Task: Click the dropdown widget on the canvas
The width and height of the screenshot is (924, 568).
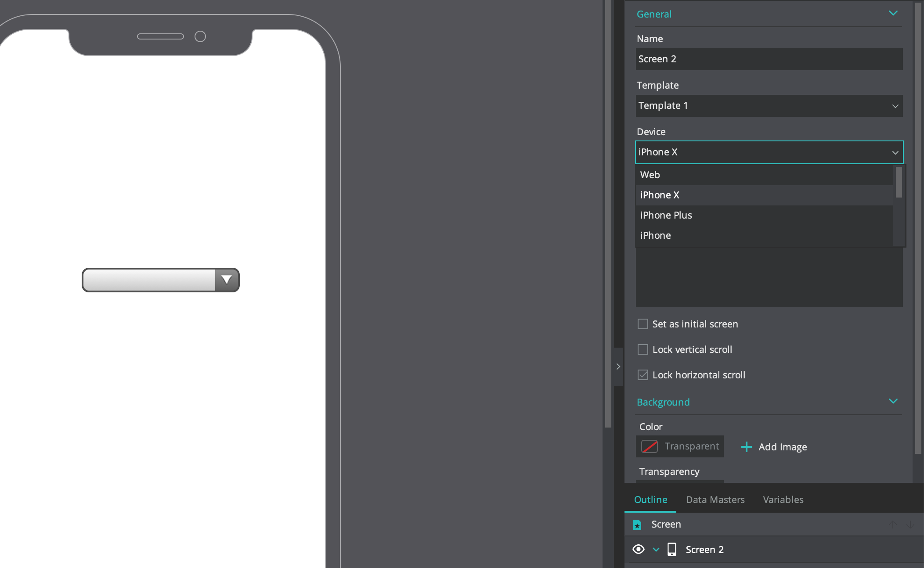Action: click(160, 280)
